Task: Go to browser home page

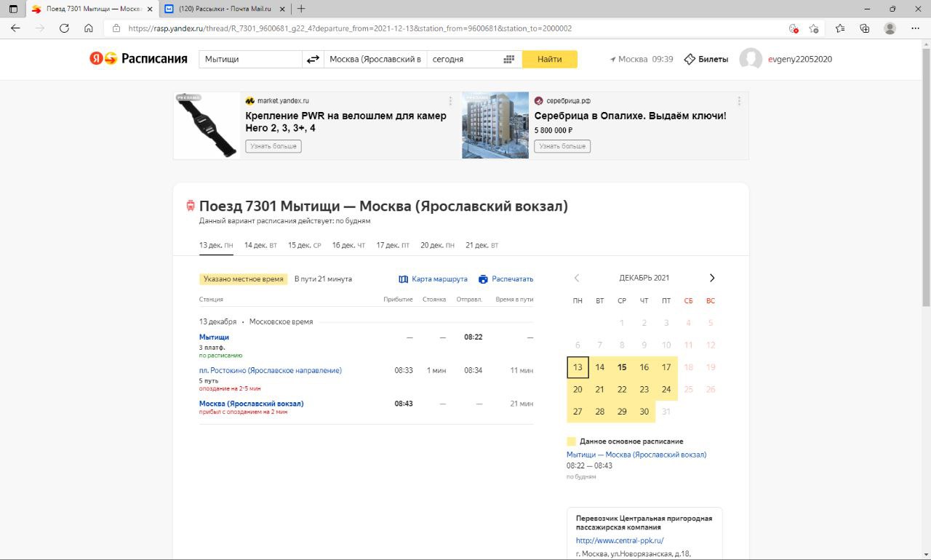Action: [x=89, y=28]
